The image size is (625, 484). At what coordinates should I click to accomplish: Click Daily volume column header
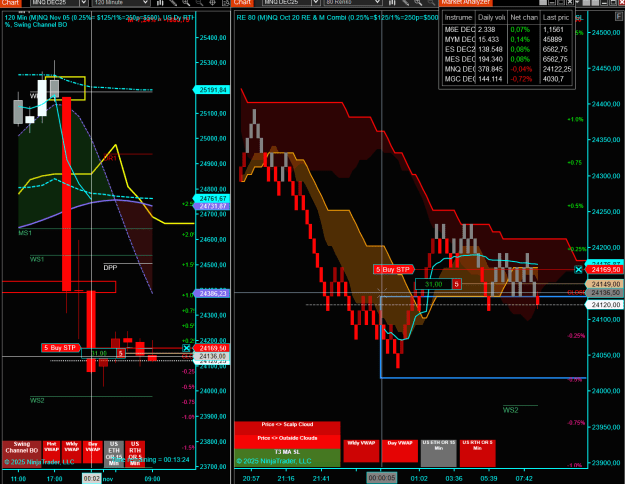(x=491, y=18)
